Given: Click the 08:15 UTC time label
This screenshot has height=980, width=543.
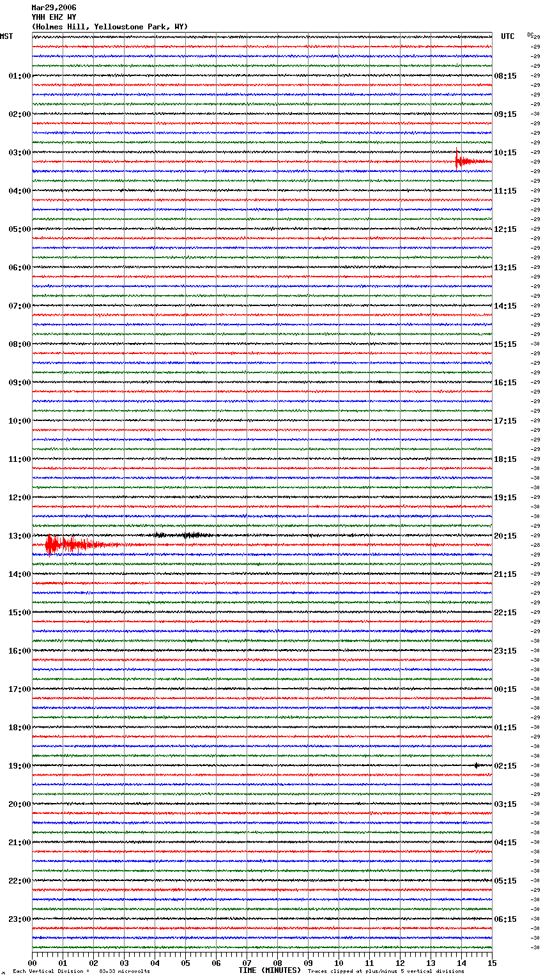Looking at the screenshot, I should coord(505,76).
